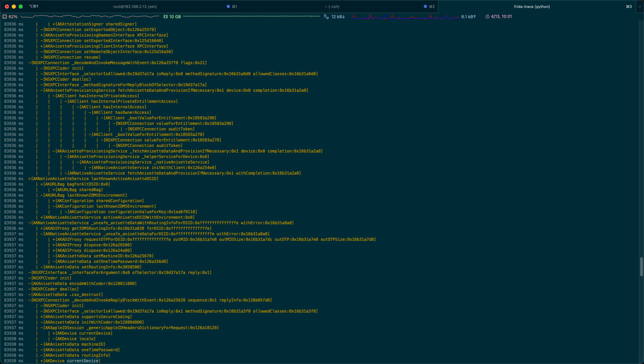Click the line -[NSXPCConnection resume]
Screen dimensions: 644x364
70,57
